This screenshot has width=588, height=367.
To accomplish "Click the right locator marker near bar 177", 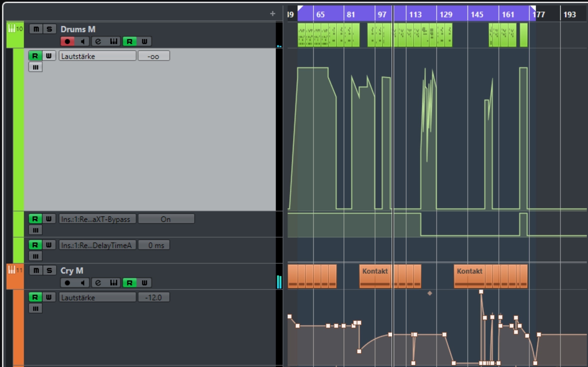I will click(x=533, y=8).
